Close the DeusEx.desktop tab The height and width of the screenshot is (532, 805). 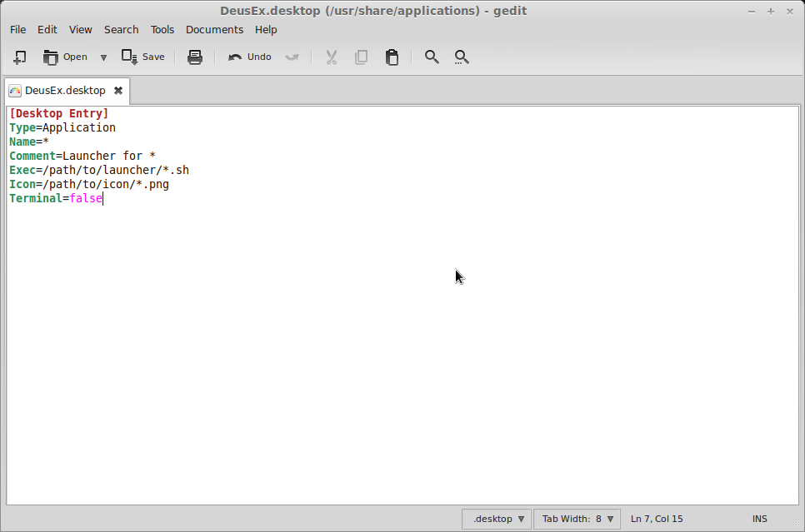tap(118, 91)
